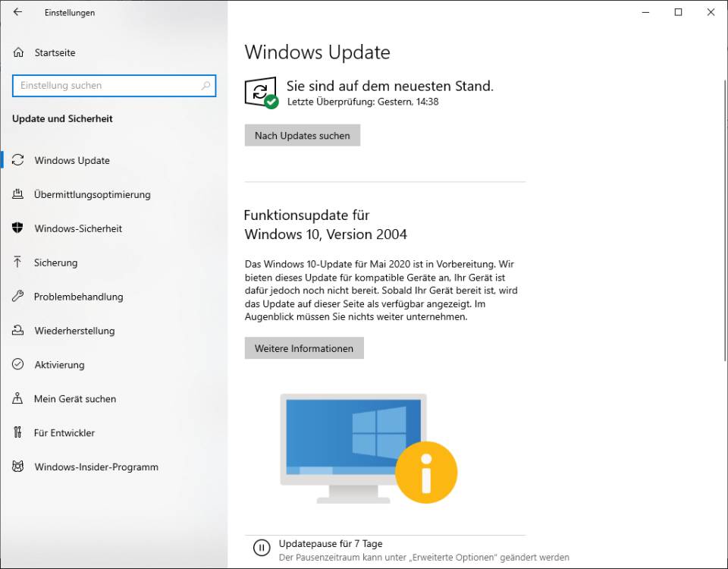
Task: Select the Windows Update sync icon in sidebar
Action: (x=18, y=160)
